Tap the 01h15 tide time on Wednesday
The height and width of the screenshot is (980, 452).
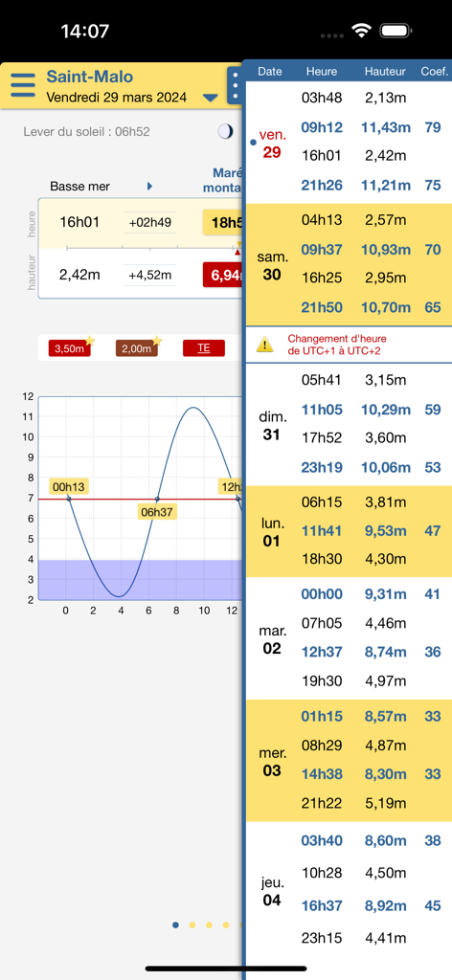322,716
